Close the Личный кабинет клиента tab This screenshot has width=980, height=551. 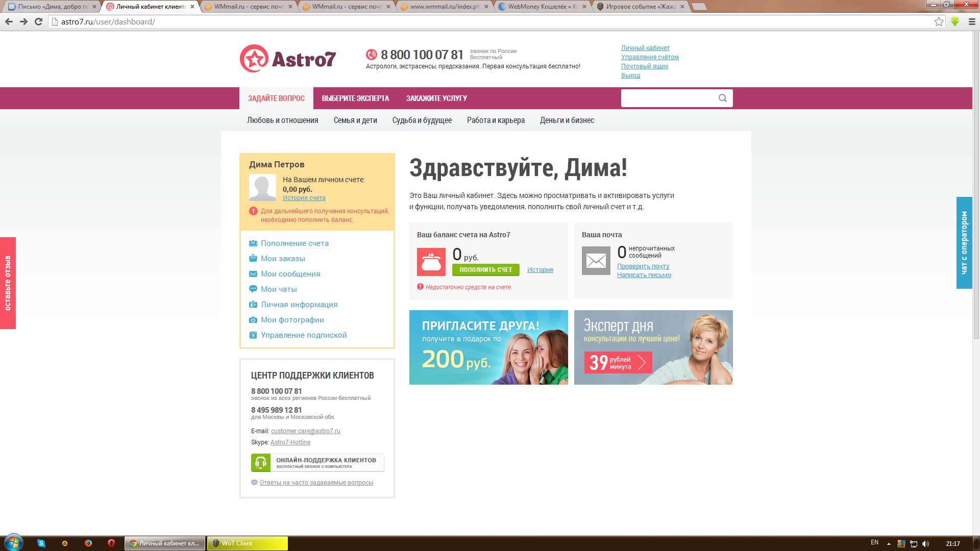(x=192, y=7)
